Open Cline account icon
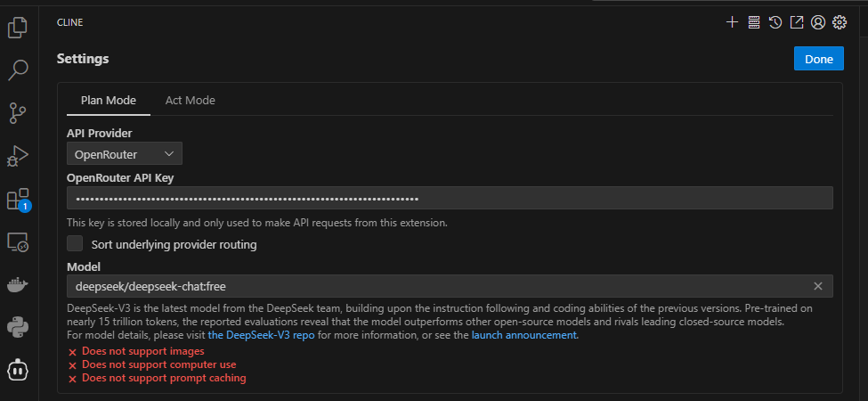This screenshot has width=868, height=401. pyautogui.click(x=818, y=22)
